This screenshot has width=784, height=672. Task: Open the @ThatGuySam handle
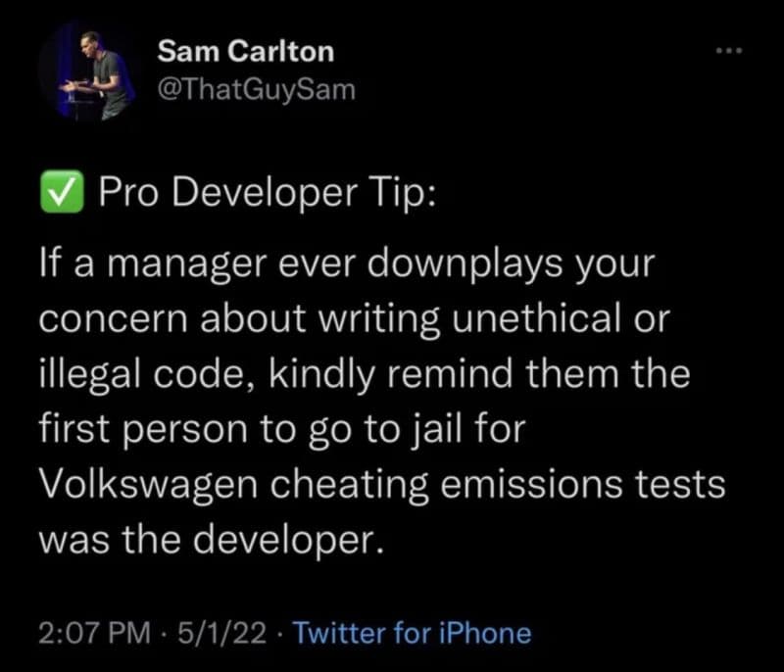[x=257, y=90]
